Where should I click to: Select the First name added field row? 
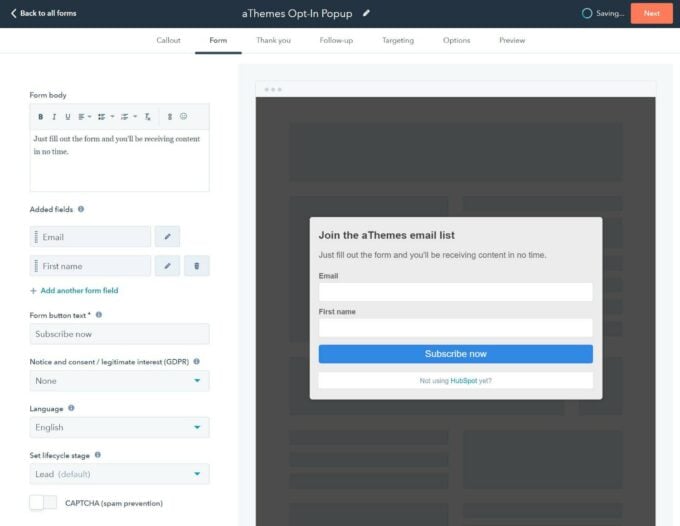[90, 266]
